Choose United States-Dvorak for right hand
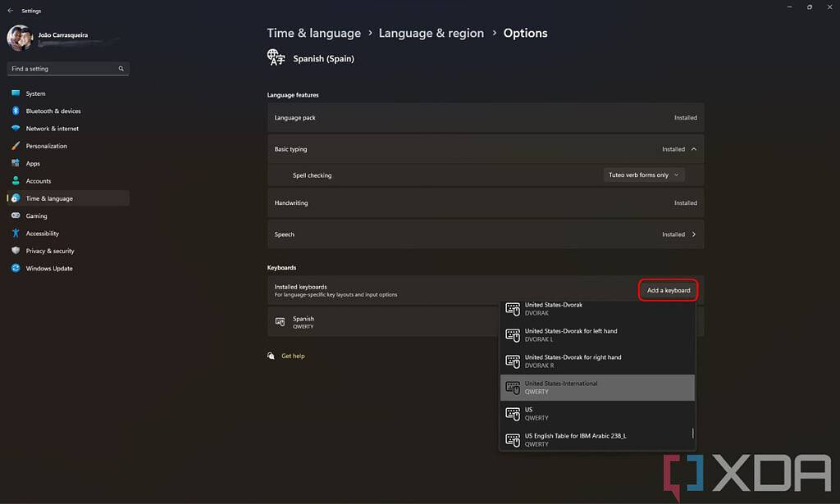The height and width of the screenshot is (504, 840). (597, 361)
